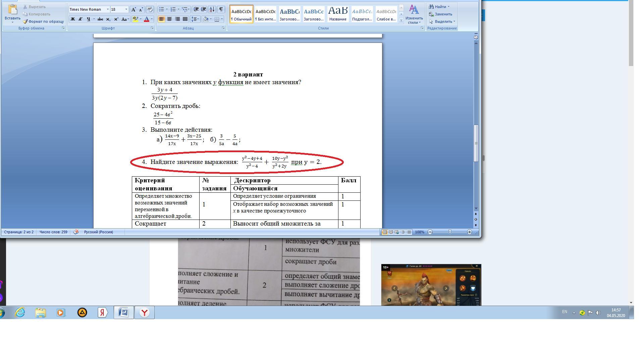This screenshot has width=644, height=362.
Task: Click the Изменить стили button
Action: point(414,14)
